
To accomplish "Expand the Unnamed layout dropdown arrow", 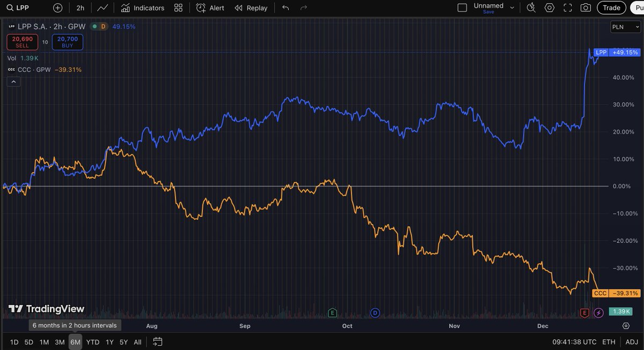I will 512,8.
